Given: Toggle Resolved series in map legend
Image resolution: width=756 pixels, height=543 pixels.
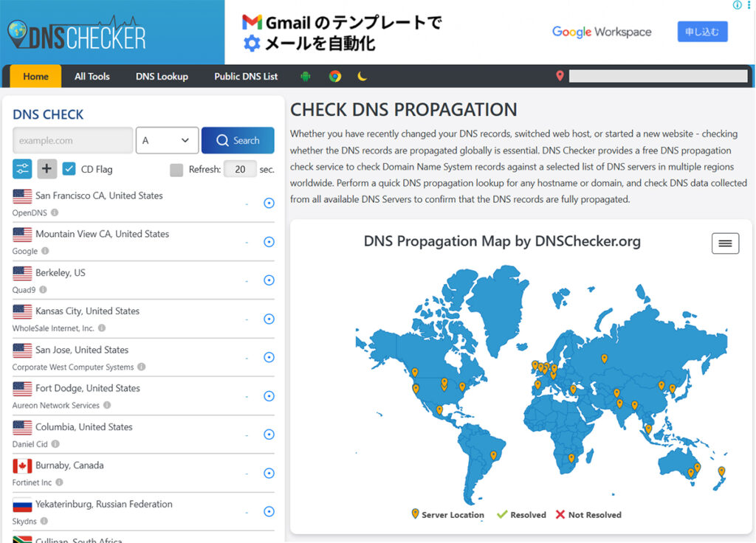Looking at the screenshot, I should click(521, 515).
